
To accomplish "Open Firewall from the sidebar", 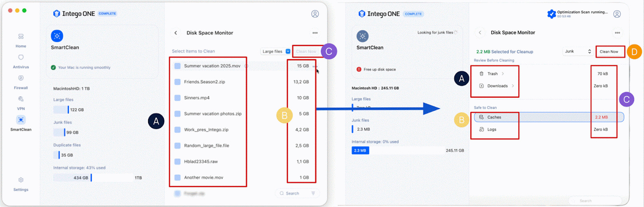I will tap(21, 82).
